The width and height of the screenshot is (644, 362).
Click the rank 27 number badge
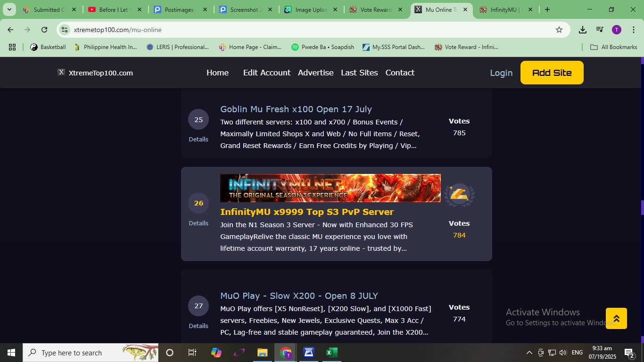[x=198, y=306]
